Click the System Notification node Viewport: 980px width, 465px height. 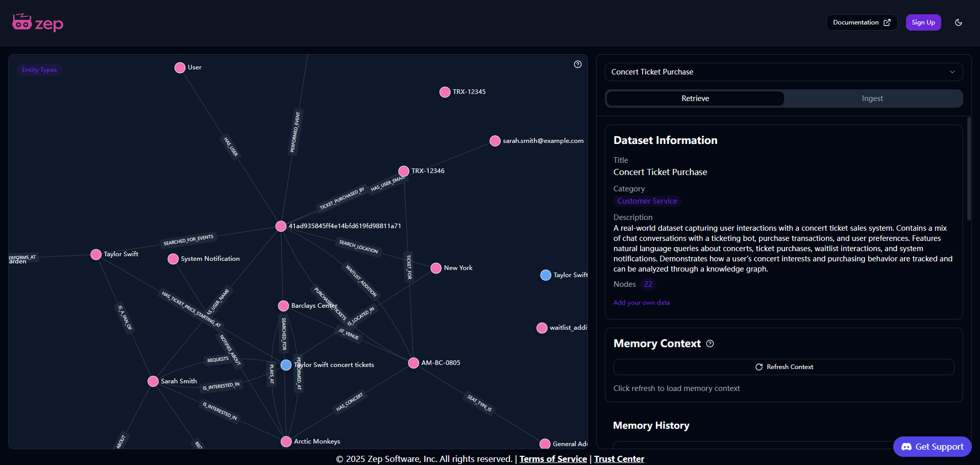173,259
